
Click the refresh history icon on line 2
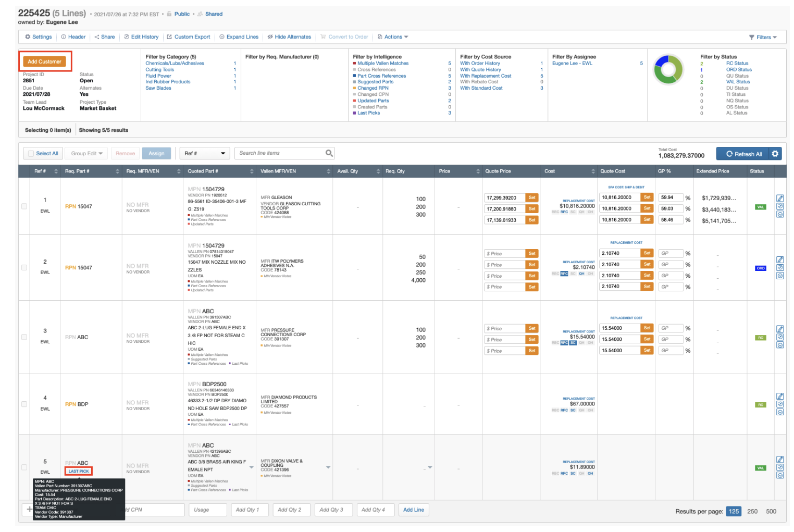click(780, 267)
